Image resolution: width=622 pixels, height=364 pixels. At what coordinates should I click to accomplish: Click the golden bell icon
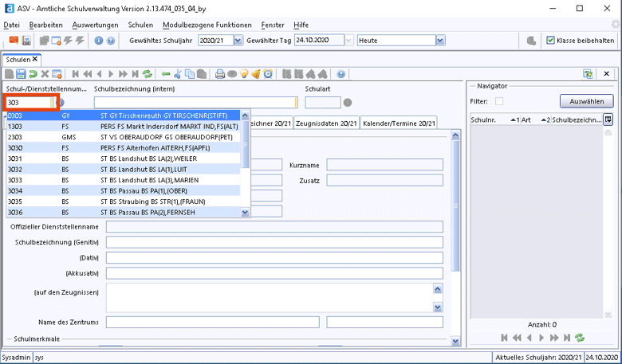(x=256, y=74)
